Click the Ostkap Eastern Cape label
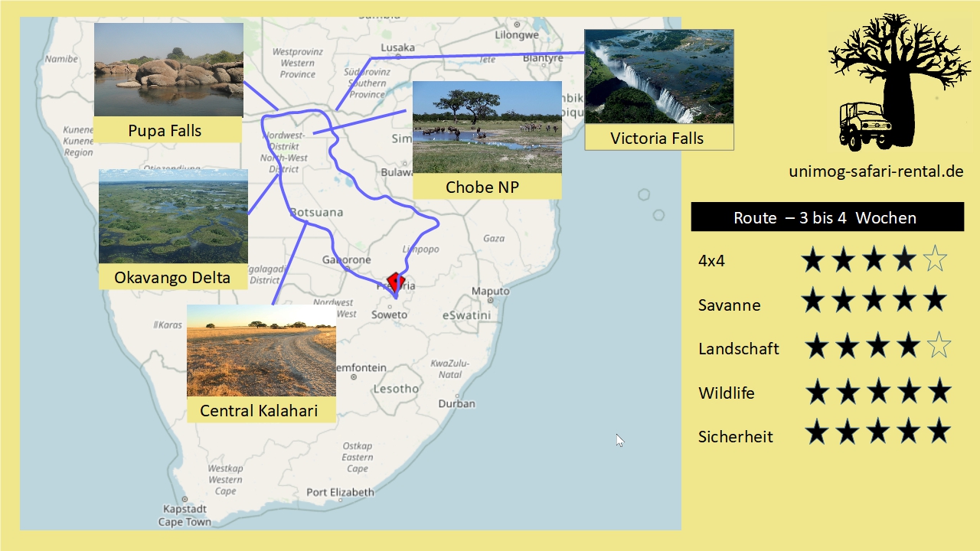The width and height of the screenshot is (980, 551). coord(358,457)
